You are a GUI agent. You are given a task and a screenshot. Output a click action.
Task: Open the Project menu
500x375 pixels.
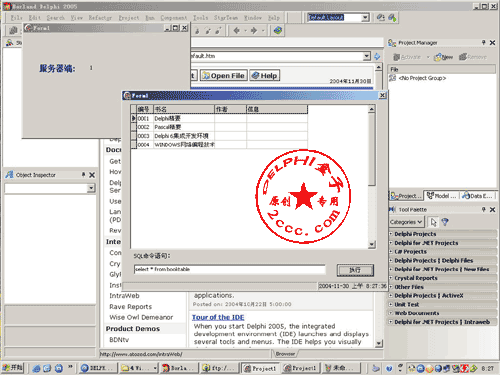129,18
